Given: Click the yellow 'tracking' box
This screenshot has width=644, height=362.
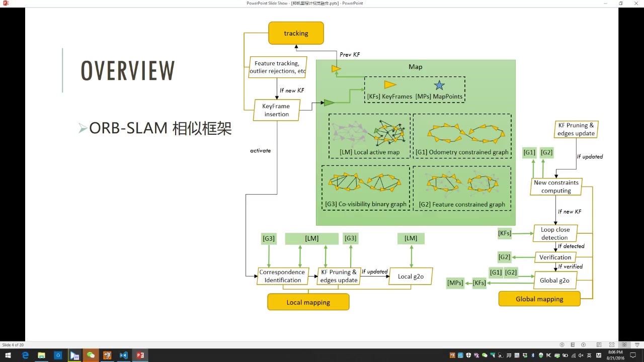Looking at the screenshot, I should tap(296, 33).
